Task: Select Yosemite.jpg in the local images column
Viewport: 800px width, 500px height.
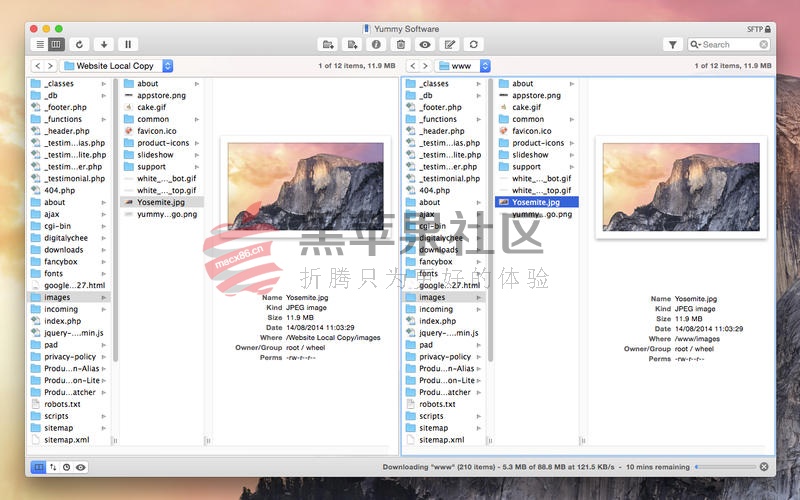Action: 162,203
